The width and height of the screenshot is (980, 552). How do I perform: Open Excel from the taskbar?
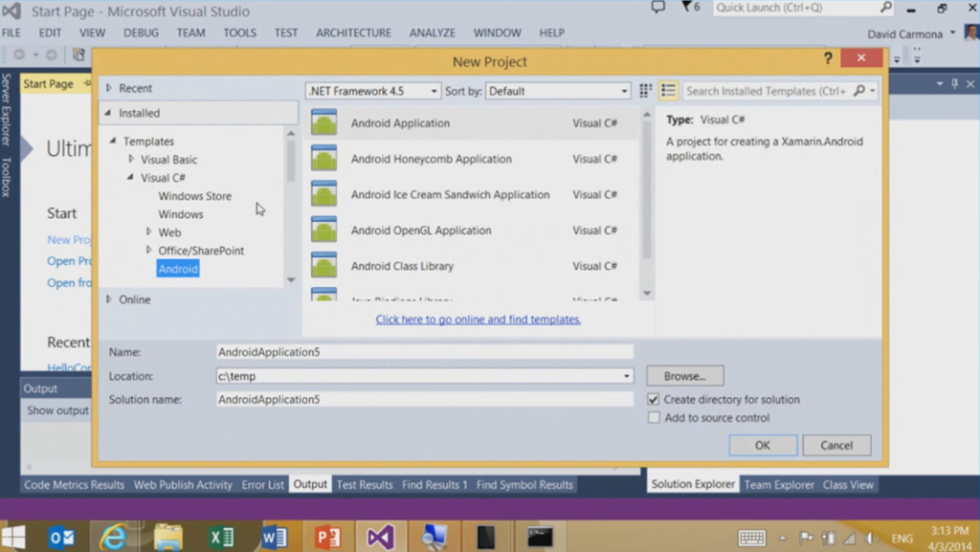pyautogui.click(x=221, y=537)
